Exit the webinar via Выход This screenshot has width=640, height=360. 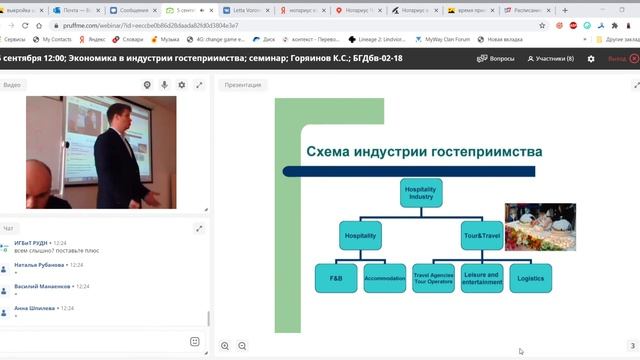click(x=623, y=59)
